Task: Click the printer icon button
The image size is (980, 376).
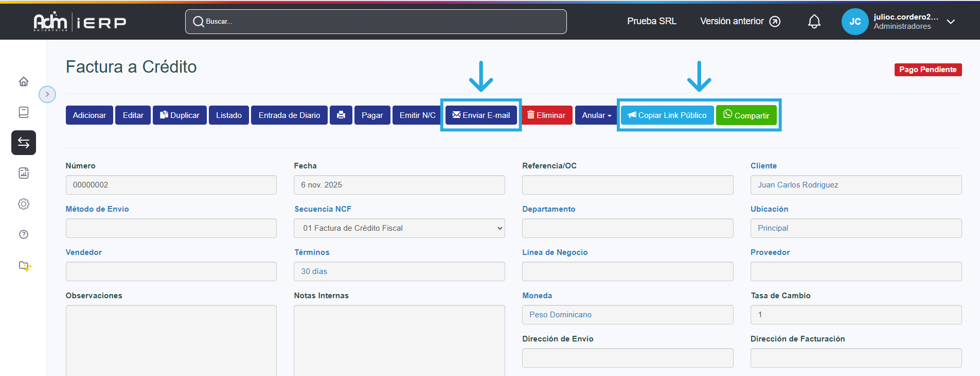Action: coord(341,115)
